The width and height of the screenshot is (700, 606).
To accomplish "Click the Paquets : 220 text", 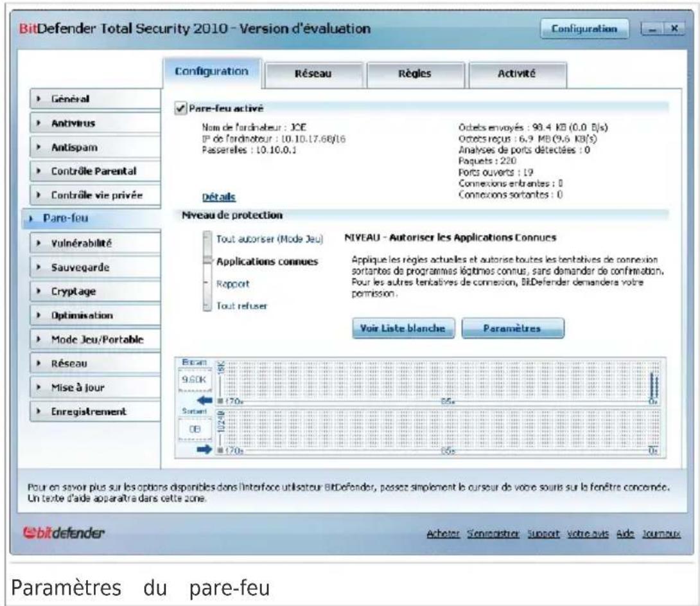I will pos(487,161).
